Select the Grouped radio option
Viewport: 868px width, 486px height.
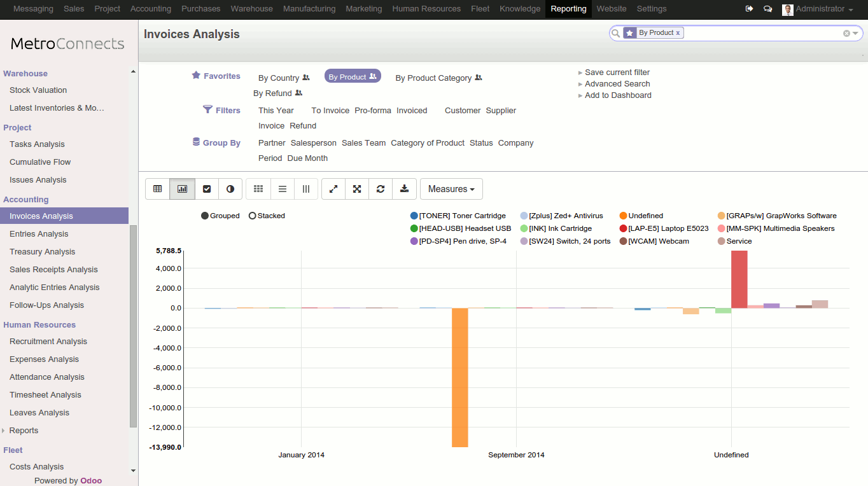(x=205, y=216)
